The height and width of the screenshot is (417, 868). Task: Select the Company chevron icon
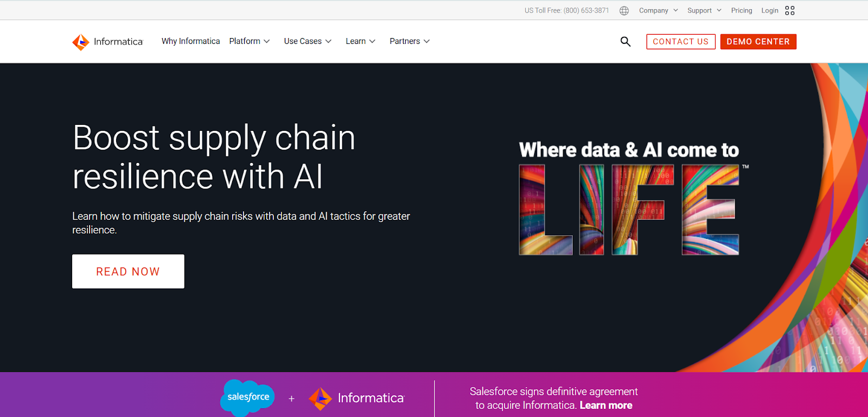(x=675, y=10)
